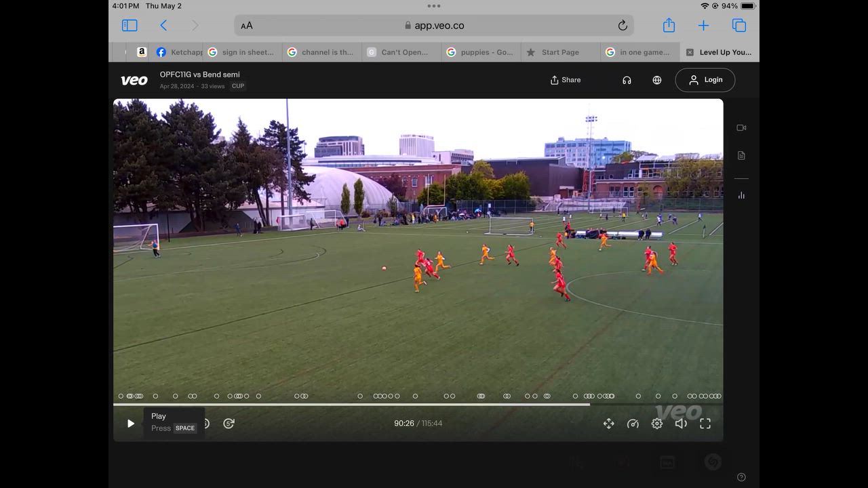Switch to the "puppies - Go..." tab
This screenshot has height=488, width=868.
click(x=480, y=52)
